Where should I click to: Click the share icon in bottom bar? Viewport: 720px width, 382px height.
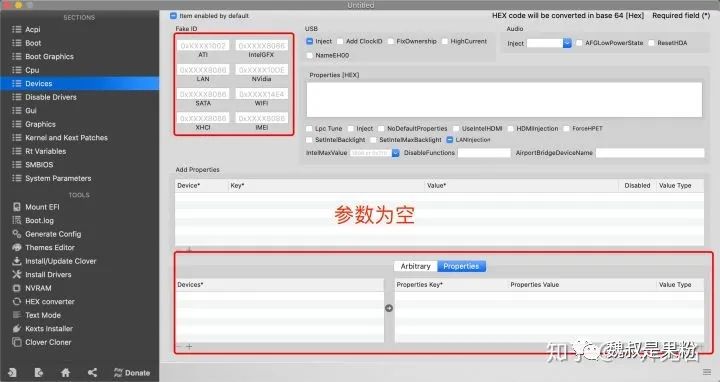92,372
